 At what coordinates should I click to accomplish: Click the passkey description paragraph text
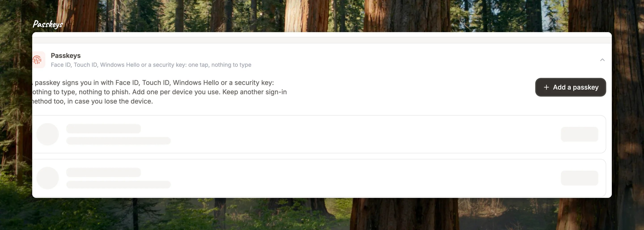159,92
